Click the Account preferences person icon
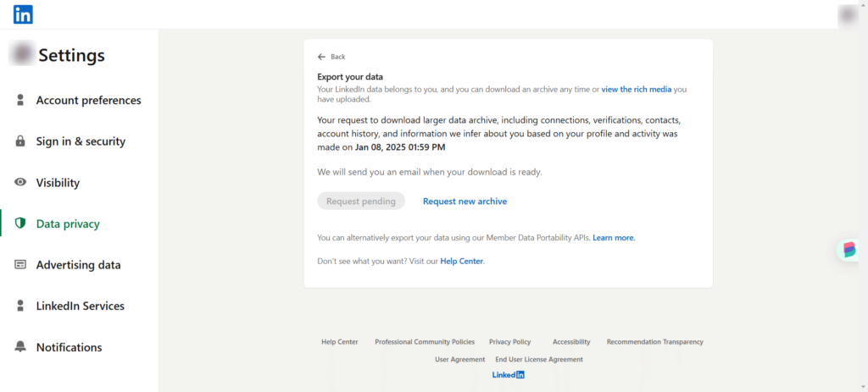The height and width of the screenshot is (392, 868). coord(20,100)
